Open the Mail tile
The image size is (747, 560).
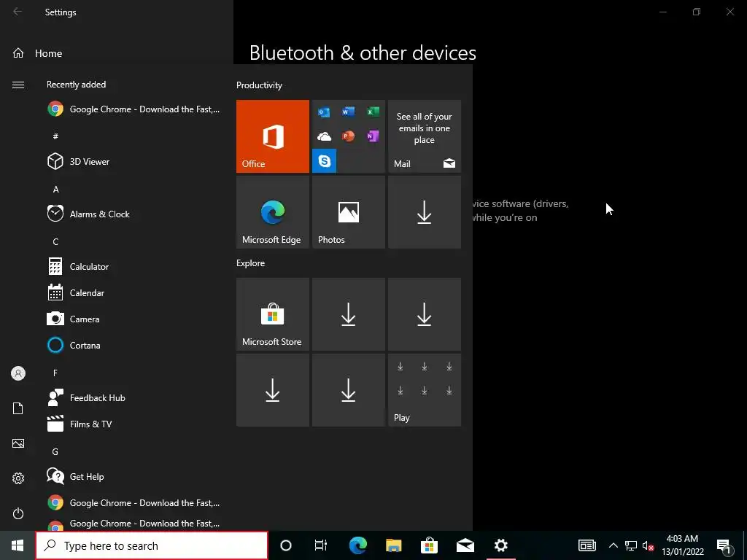pyautogui.click(x=425, y=136)
